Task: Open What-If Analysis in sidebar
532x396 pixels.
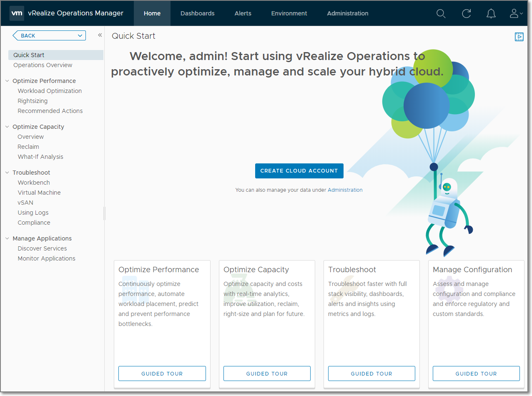Action: point(40,157)
